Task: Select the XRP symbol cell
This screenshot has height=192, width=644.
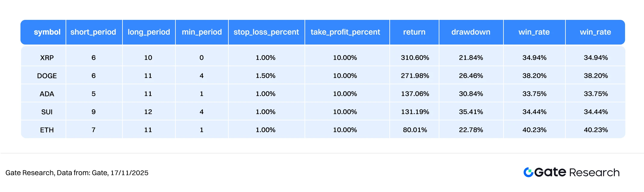Action: pos(47,58)
